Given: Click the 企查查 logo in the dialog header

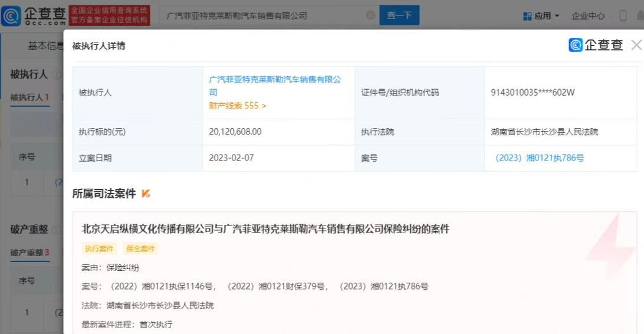Looking at the screenshot, I should pyautogui.click(x=596, y=45).
